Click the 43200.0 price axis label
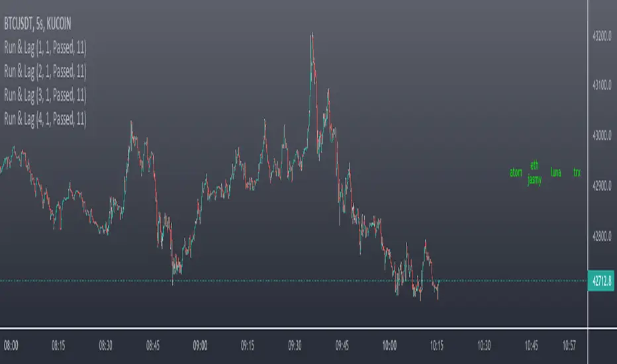Viewport: 617px width, 364px height. coord(602,36)
